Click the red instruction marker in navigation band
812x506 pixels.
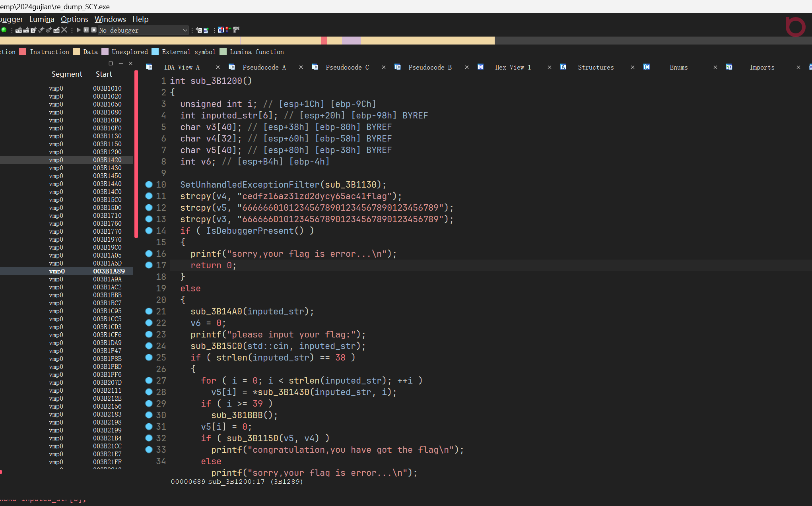(x=324, y=41)
